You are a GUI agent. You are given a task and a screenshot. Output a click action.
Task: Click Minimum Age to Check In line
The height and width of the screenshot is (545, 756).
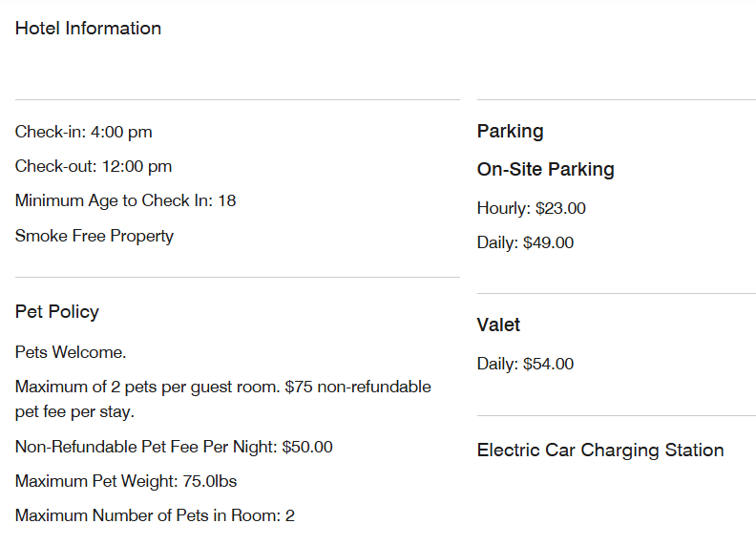pos(125,200)
